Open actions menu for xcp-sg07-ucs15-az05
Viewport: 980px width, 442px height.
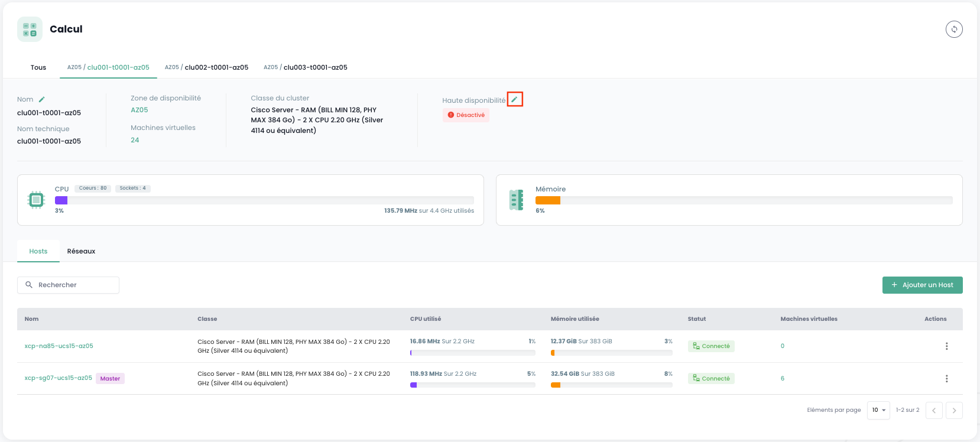(946, 379)
